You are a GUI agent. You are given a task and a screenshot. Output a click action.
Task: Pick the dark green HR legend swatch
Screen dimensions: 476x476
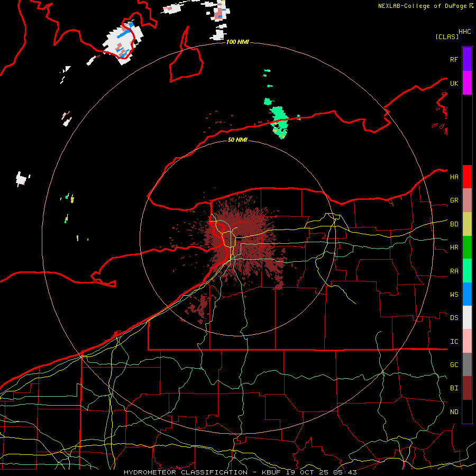(x=467, y=248)
